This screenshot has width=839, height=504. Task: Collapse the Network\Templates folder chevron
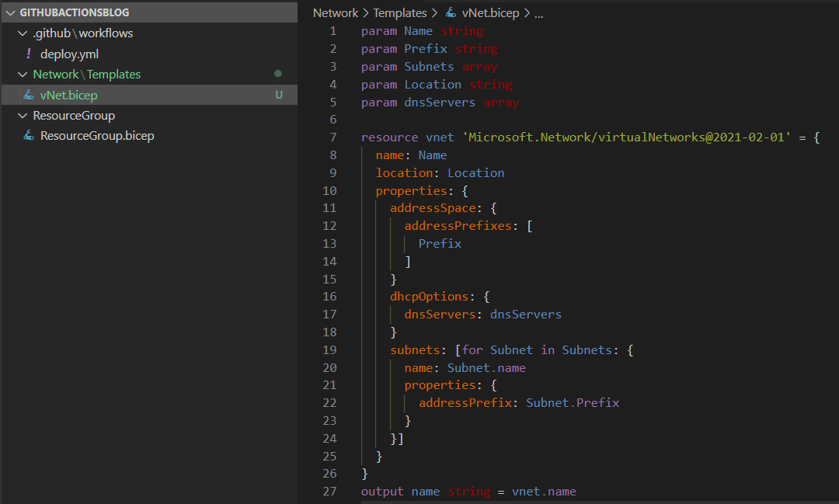click(x=23, y=75)
